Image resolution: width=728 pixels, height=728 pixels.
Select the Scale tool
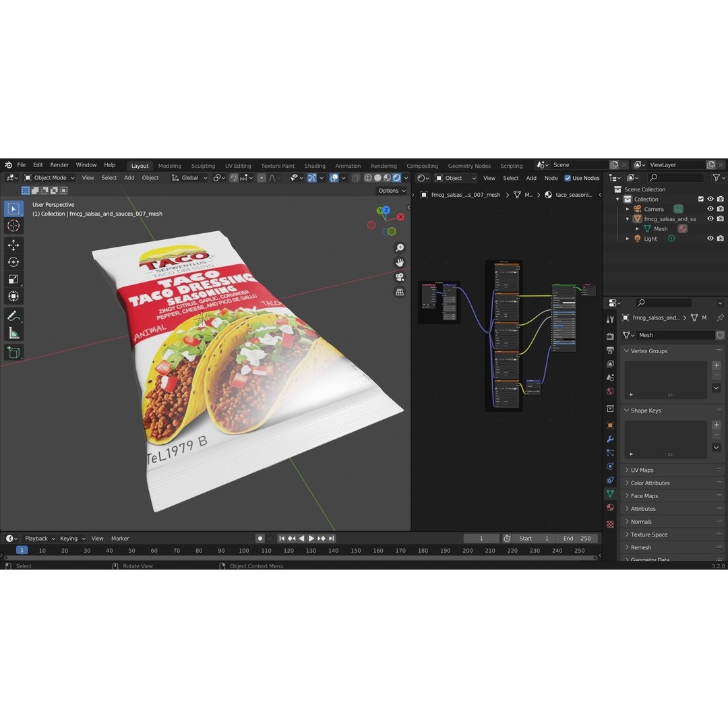pos(13,279)
